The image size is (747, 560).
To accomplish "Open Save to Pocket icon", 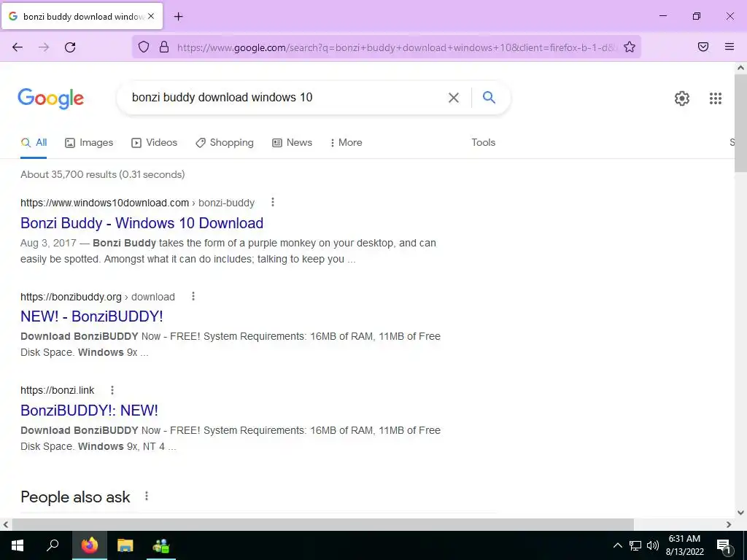I will click(703, 47).
